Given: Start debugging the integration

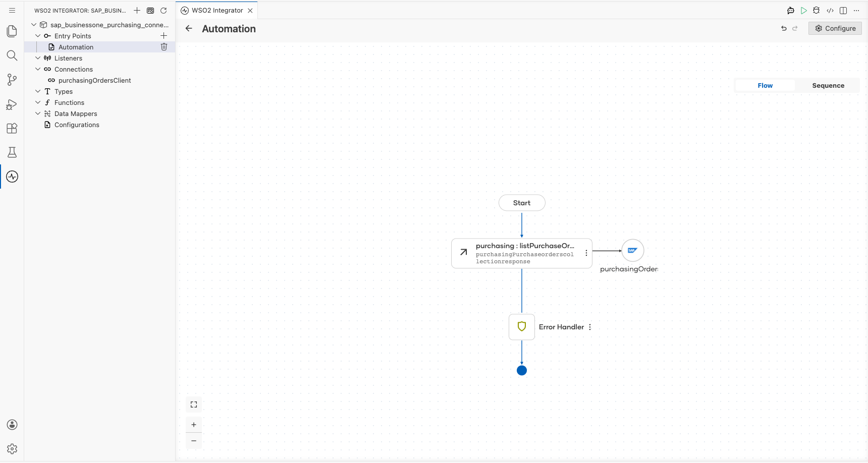Looking at the screenshot, I should tap(817, 11).
